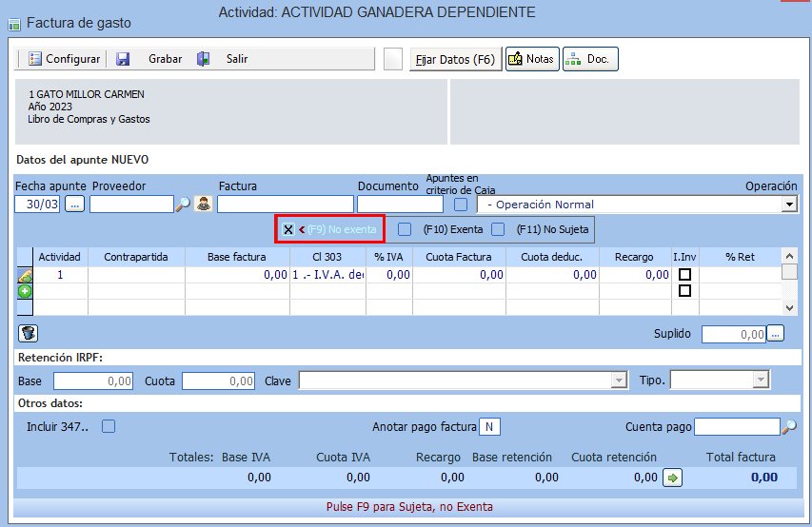This screenshot has width=812, height=527.
Task: Expand the Operación dropdown list
Action: click(788, 205)
